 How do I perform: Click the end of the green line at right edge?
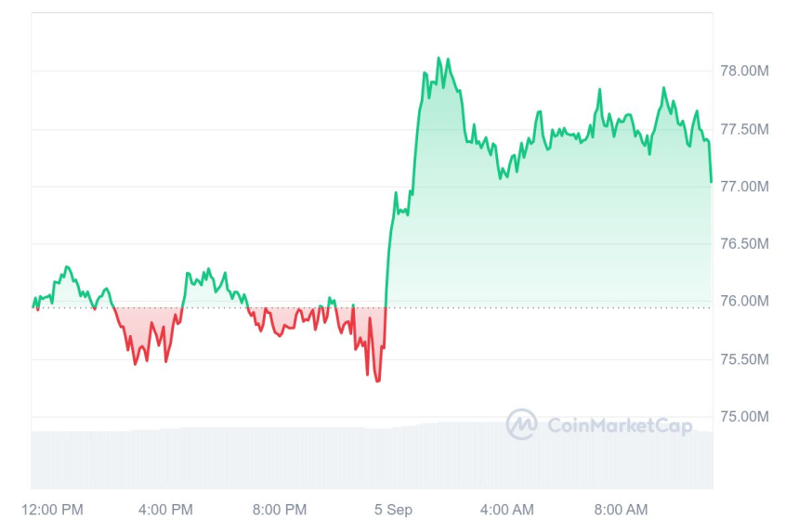point(711,181)
